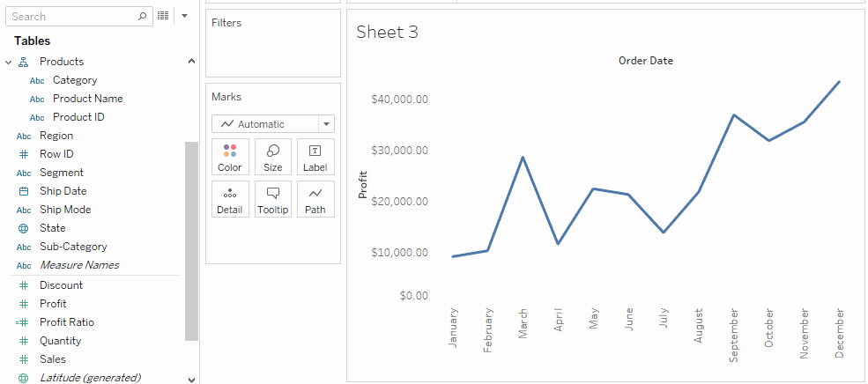Open the data pane sort dropdown arrow

coord(184,16)
